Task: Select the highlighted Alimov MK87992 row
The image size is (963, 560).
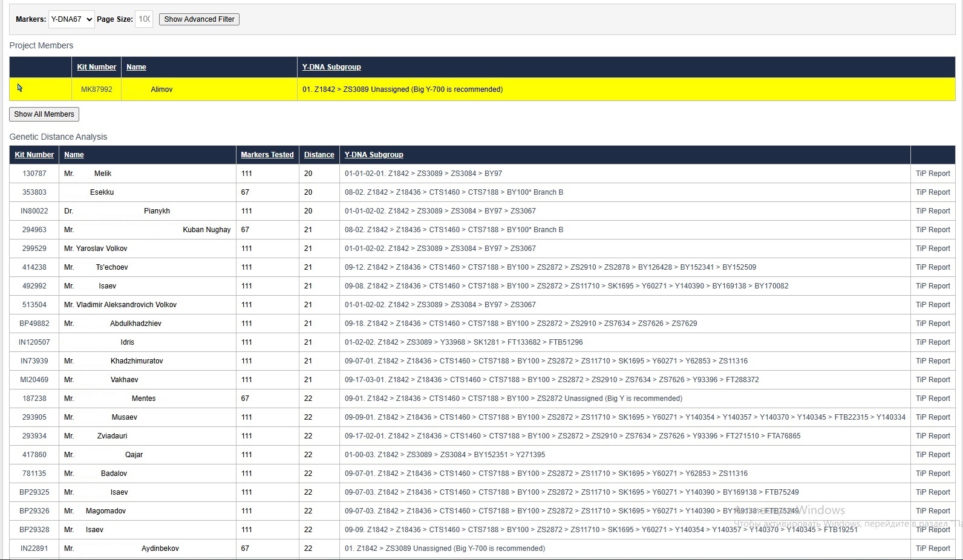Action: coord(161,90)
